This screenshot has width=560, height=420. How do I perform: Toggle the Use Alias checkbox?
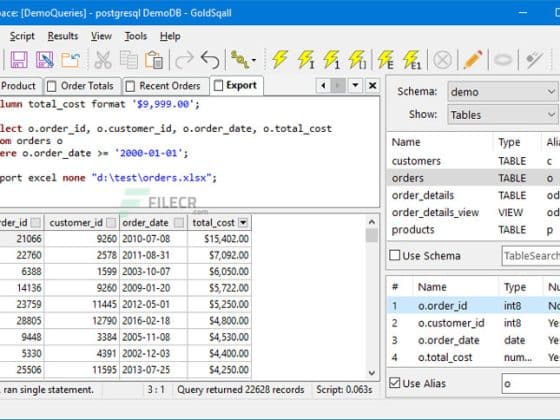tap(395, 383)
